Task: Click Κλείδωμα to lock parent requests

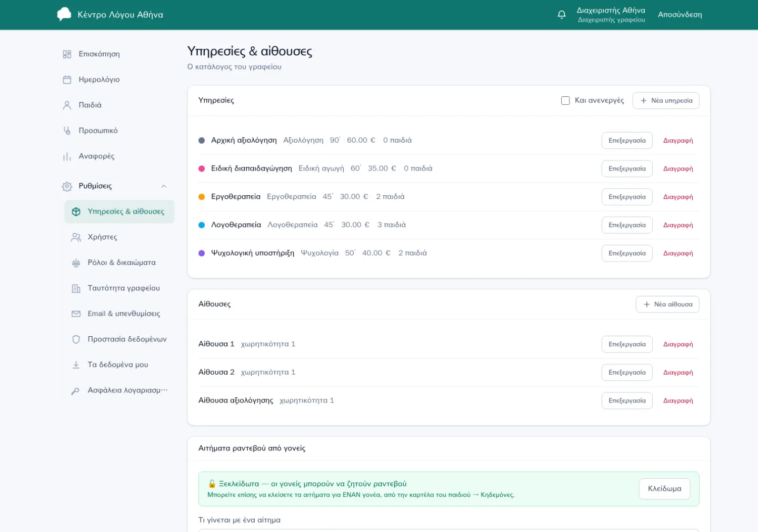Action: pos(664,489)
